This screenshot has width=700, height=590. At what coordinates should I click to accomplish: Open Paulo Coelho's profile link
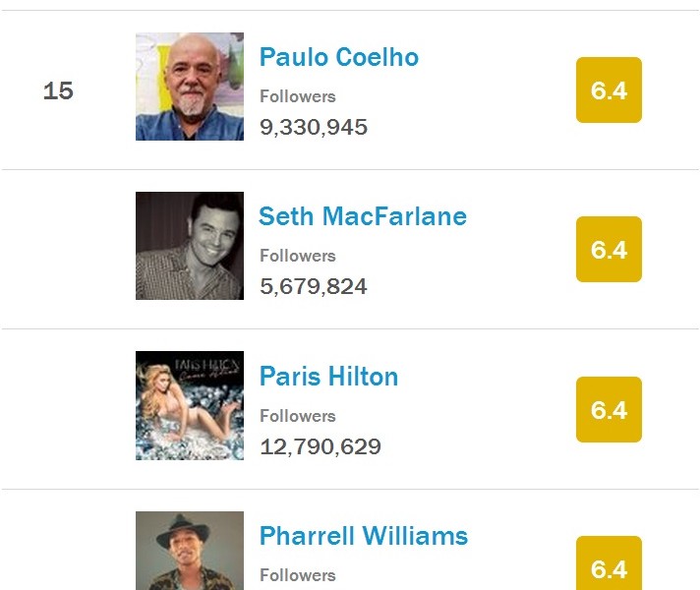pyautogui.click(x=339, y=57)
